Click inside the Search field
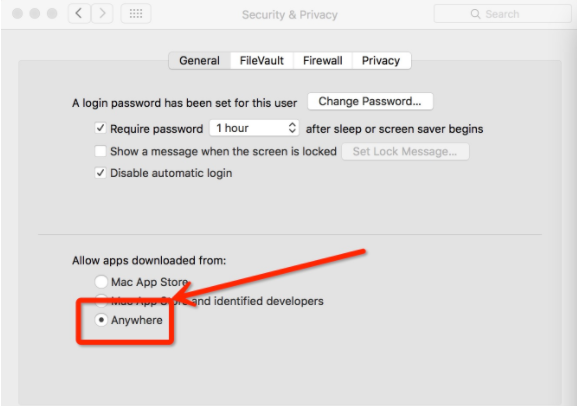 pos(503,14)
